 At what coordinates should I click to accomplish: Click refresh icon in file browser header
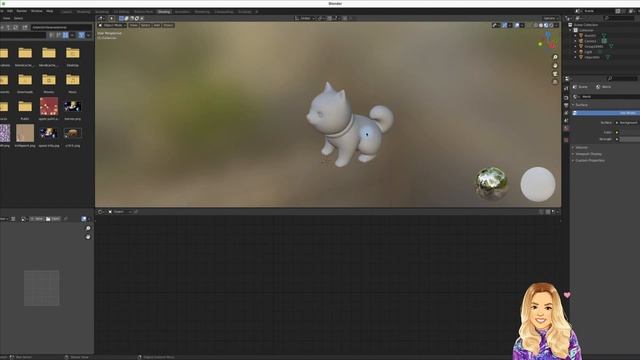tap(16, 27)
